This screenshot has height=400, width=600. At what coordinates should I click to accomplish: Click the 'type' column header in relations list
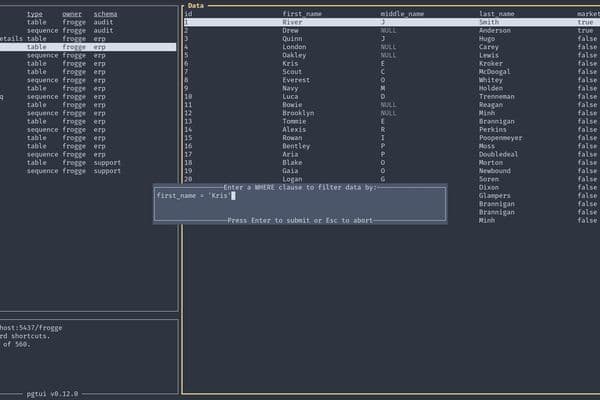[x=34, y=14]
